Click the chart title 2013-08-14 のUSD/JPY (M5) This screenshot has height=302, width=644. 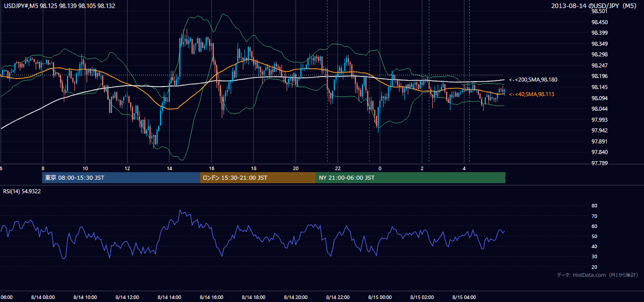595,6
